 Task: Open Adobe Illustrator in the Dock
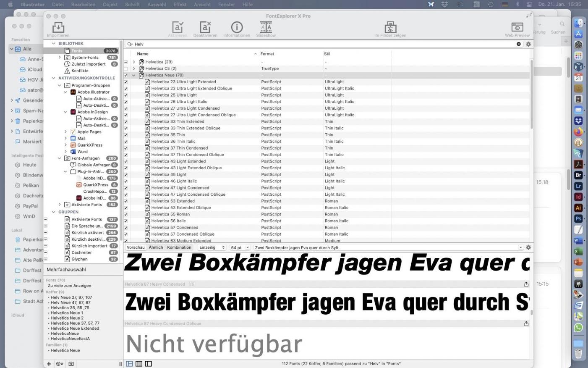tap(578, 208)
